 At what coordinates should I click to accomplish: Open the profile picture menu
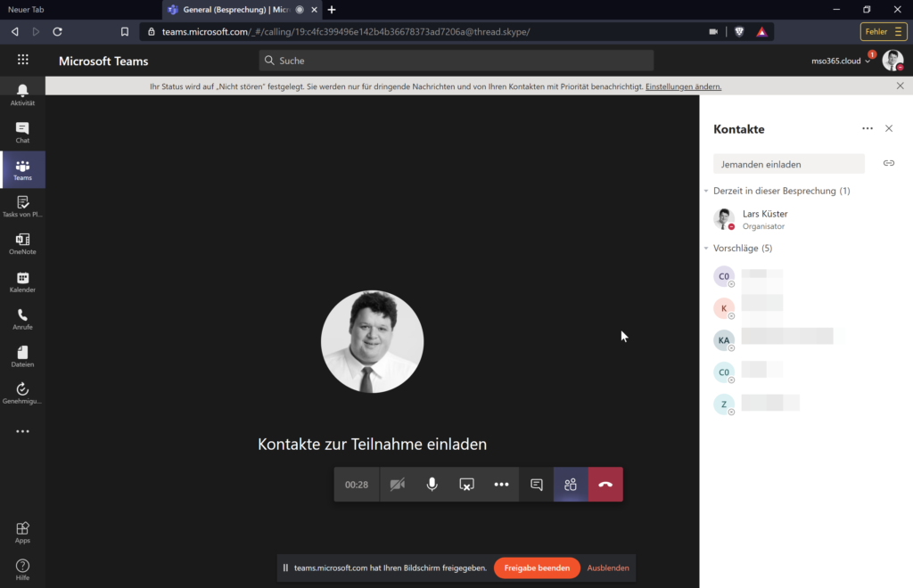[x=892, y=61]
